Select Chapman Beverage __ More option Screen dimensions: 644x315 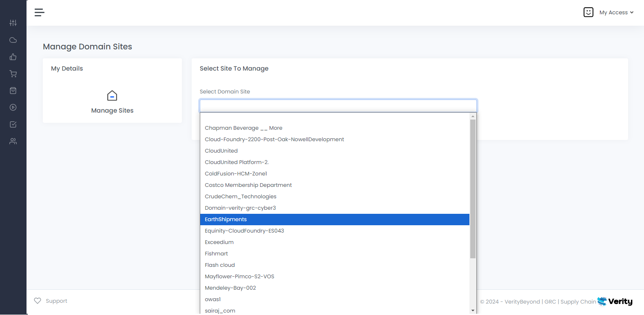pos(335,128)
